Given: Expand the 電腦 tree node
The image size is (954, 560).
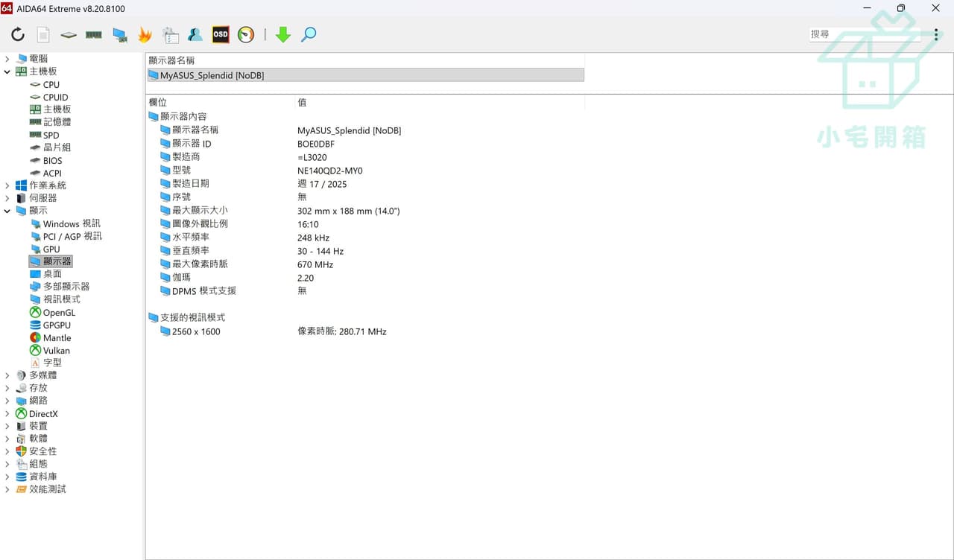Looking at the screenshot, I should pos(7,59).
